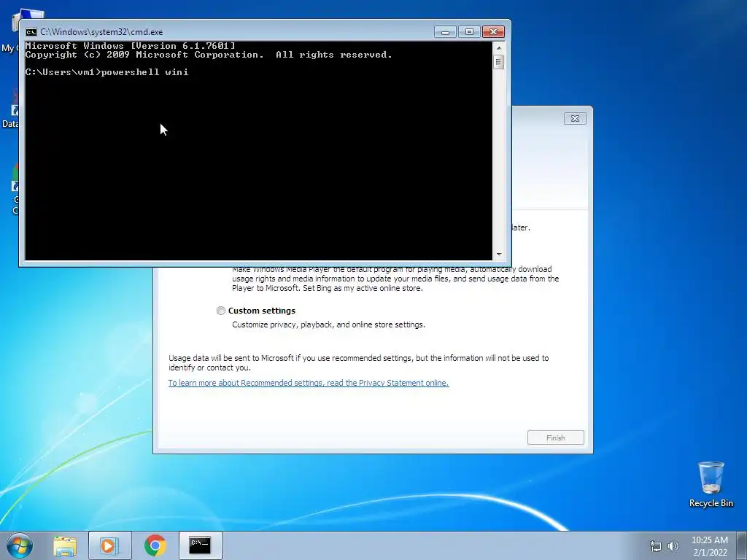Open the Windows Start menu orb
Viewport: 747px width, 560px height.
[20, 545]
